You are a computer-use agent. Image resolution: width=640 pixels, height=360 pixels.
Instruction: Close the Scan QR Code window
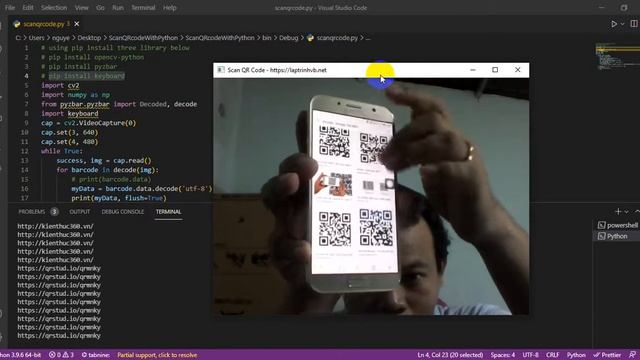518,70
